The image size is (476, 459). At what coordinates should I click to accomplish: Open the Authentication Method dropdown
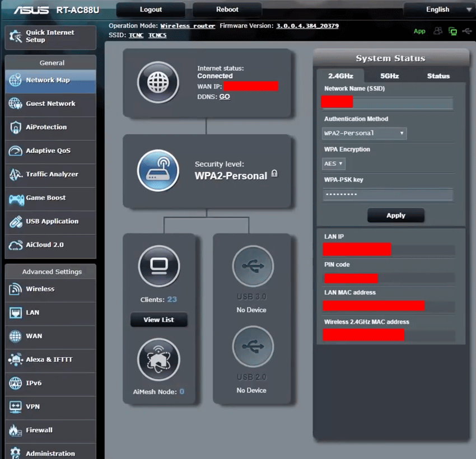[x=364, y=133]
